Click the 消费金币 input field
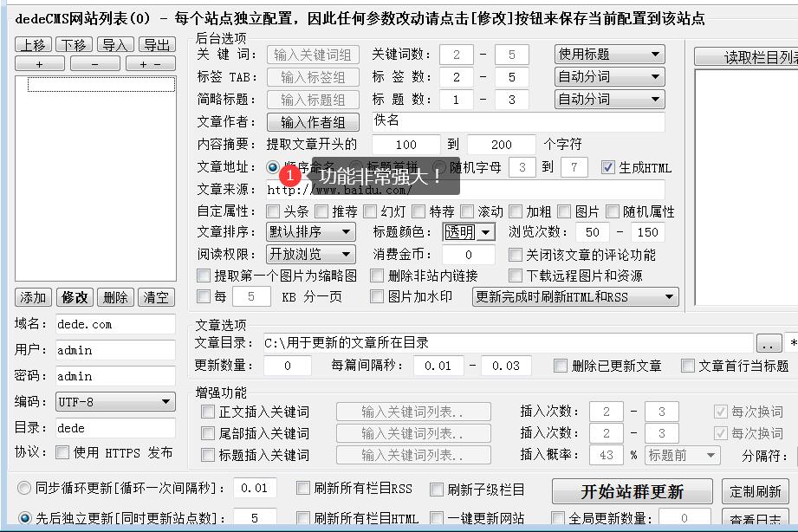The height and width of the screenshot is (532, 798). (x=468, y=255)
